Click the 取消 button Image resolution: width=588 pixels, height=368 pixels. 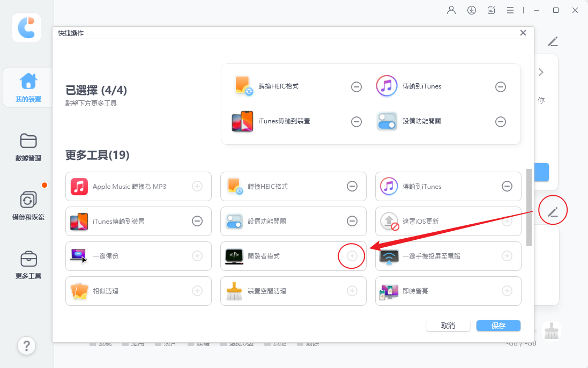[448, 326]
